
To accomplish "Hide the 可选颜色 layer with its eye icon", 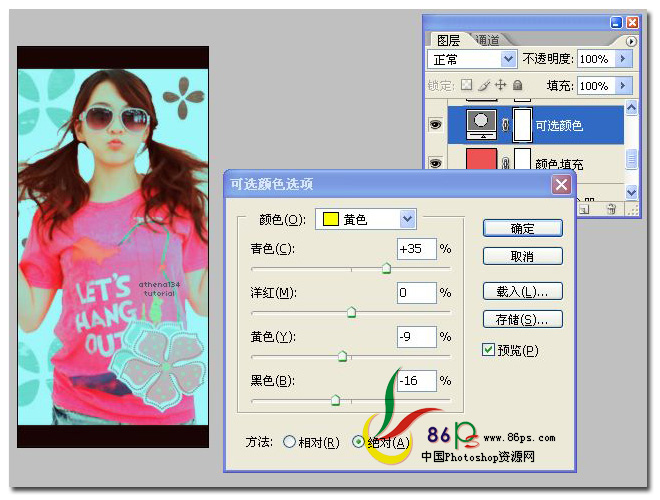I will pyautogui.click(x=435, y=125).
